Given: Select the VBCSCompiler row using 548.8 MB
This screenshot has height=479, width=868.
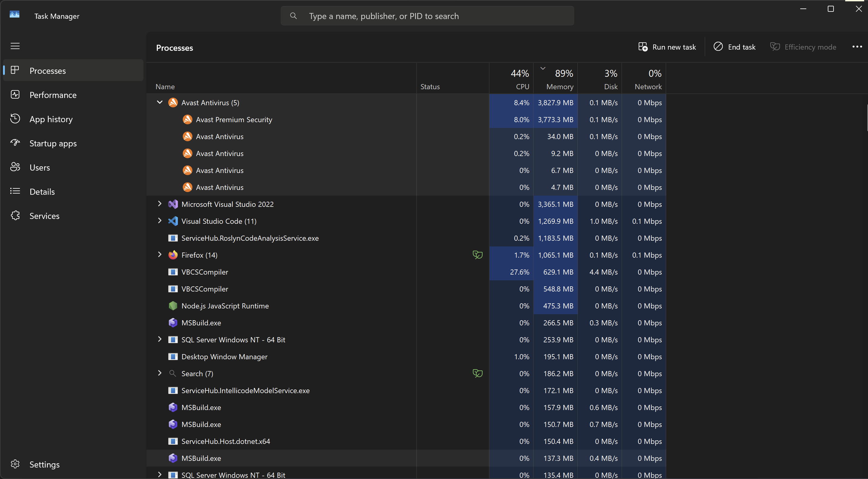Looking at the screenshot, I should tap(406, 289).
